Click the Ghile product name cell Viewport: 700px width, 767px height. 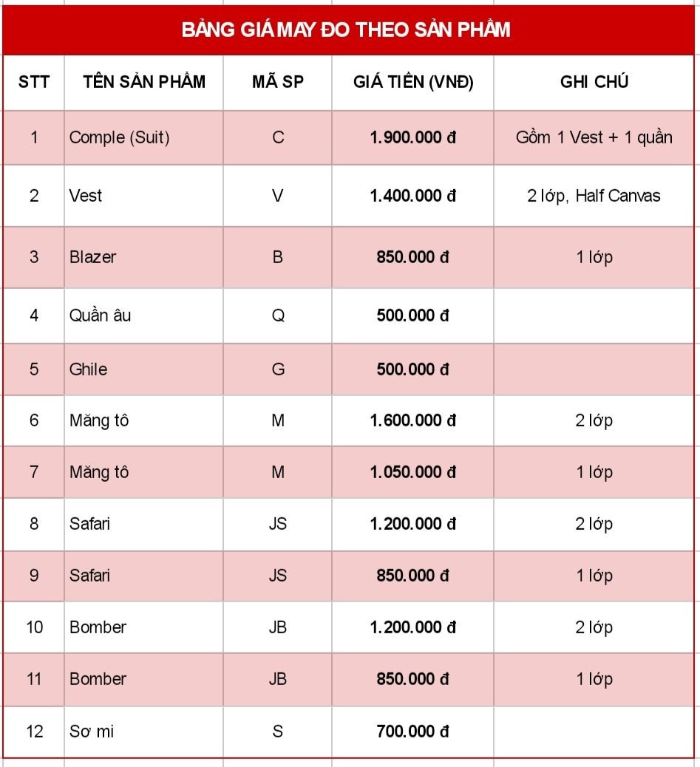[144, 369]
